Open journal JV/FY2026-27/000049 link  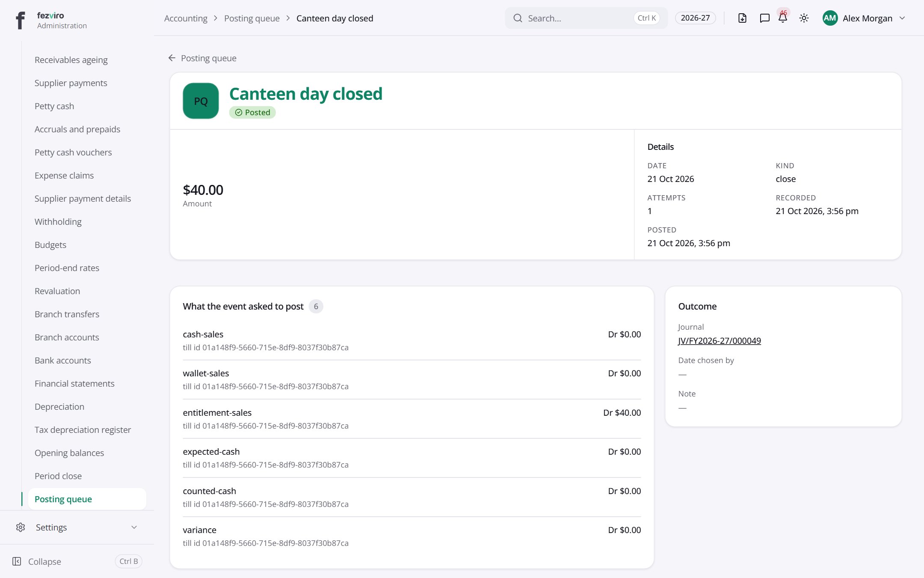click(720, 340)
